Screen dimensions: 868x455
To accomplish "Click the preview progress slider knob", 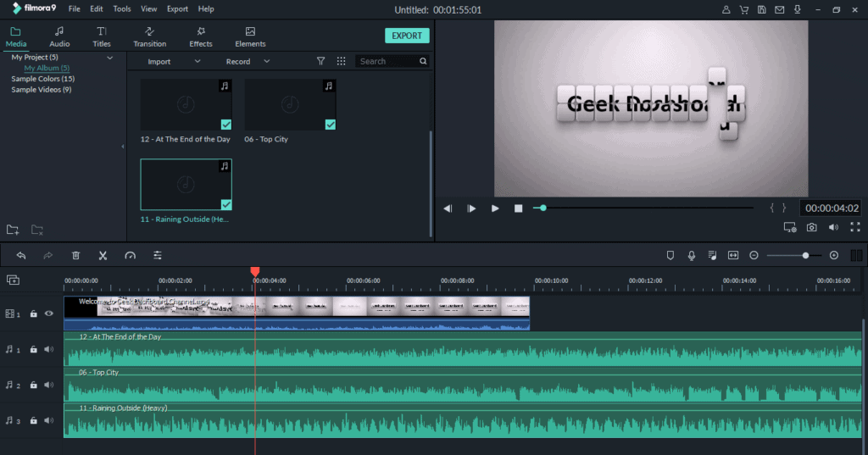I will pos(543,208).
